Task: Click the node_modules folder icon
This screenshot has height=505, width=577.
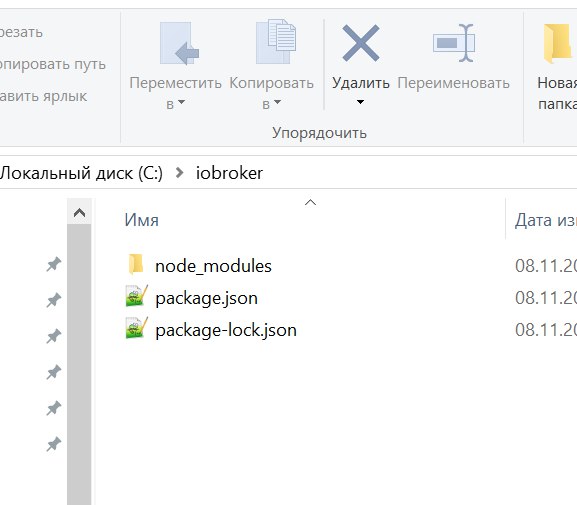Action: (x=136, y=264)
